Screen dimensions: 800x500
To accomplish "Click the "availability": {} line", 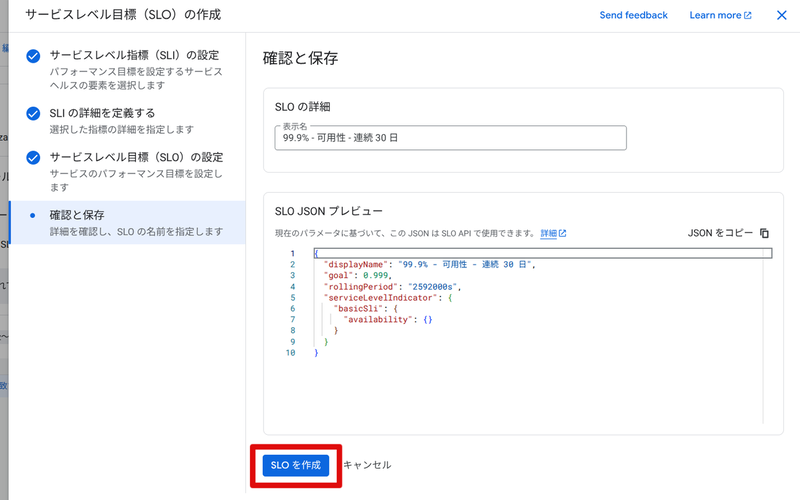I will pyautogui.click(x=388, y=319).
